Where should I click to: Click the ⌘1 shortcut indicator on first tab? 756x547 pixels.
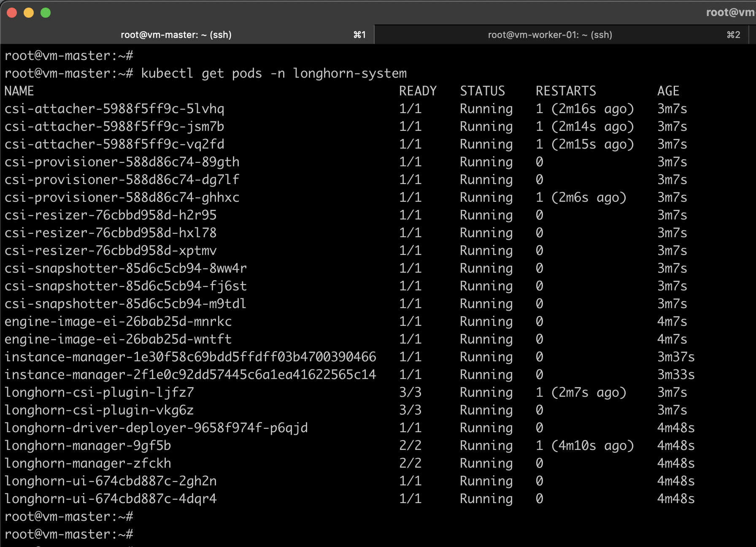tap(359, 35)
